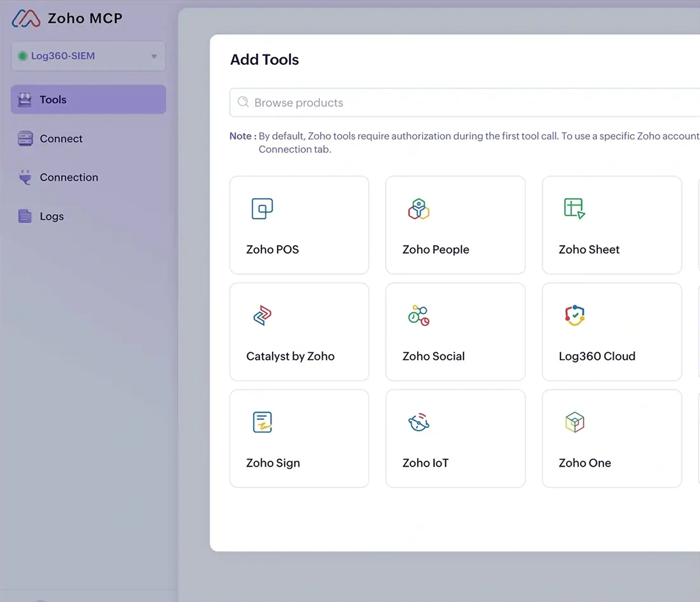
Task: Click the Connect server icon
Action: pyautogui.click(x=25, y=138)
